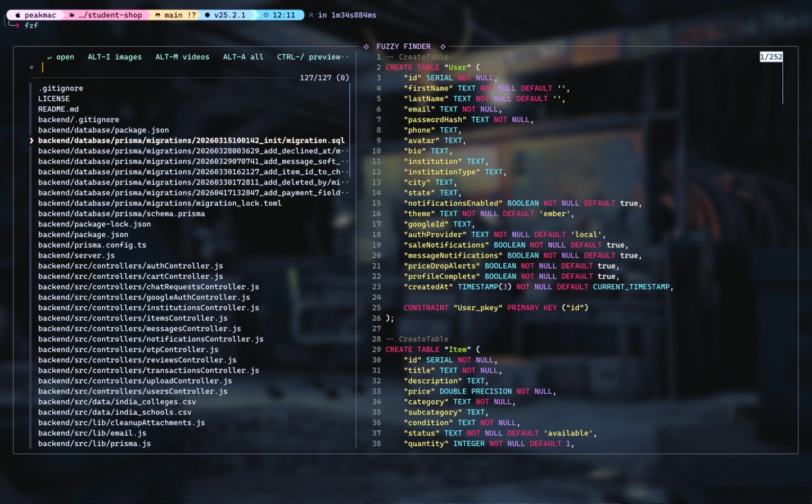Click the 'FUZZY FINDER' border label
Screen dimensions: 812x504
(x=403, y=47)
